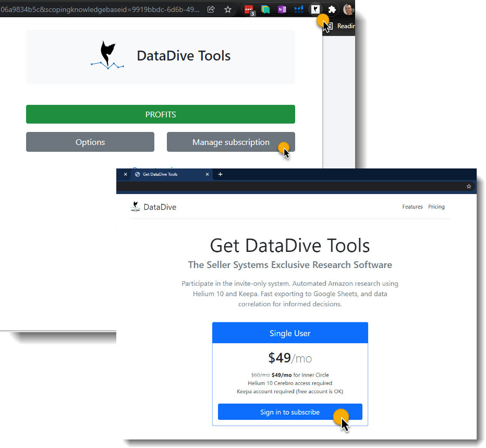Click the green PROFITS button

tap(161, 114)
